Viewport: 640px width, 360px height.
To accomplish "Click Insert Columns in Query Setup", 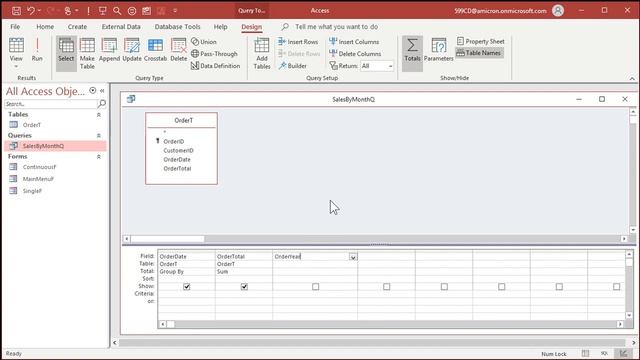I will (x=354, y=42).
